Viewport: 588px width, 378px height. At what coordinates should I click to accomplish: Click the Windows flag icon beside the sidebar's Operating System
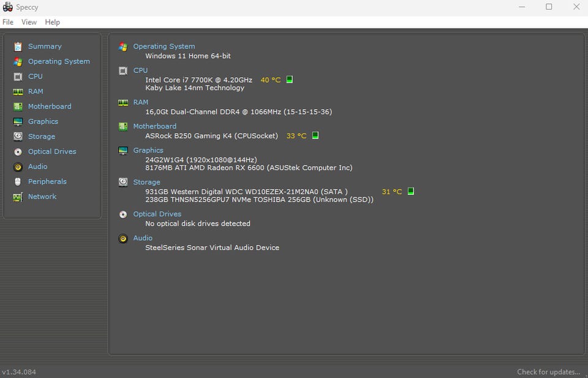pyautogui.click(x=18, y=61)
